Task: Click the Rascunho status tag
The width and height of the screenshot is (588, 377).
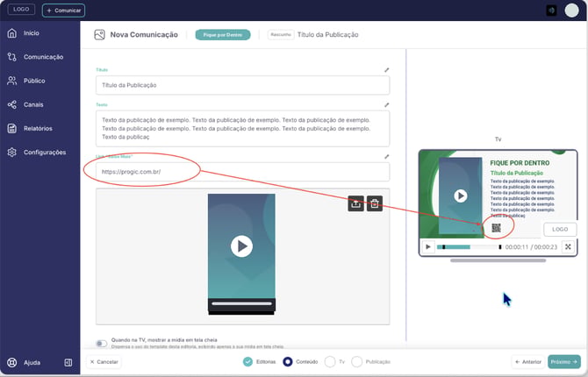Action: pos(281,34)
